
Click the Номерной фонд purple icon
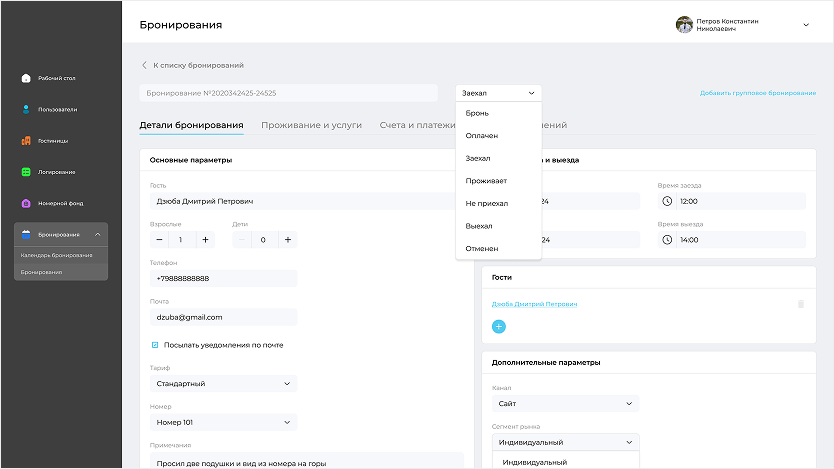point(26,203)
